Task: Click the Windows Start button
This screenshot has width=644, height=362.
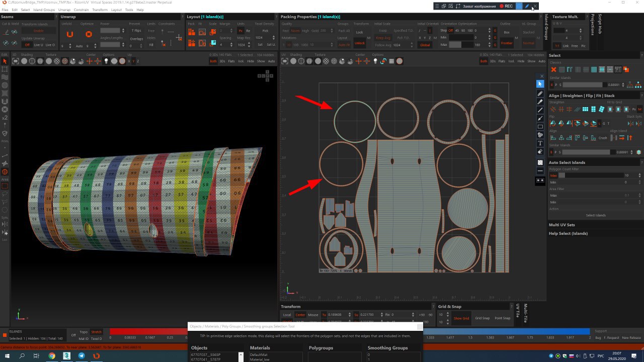Action: tap(7, 356)
